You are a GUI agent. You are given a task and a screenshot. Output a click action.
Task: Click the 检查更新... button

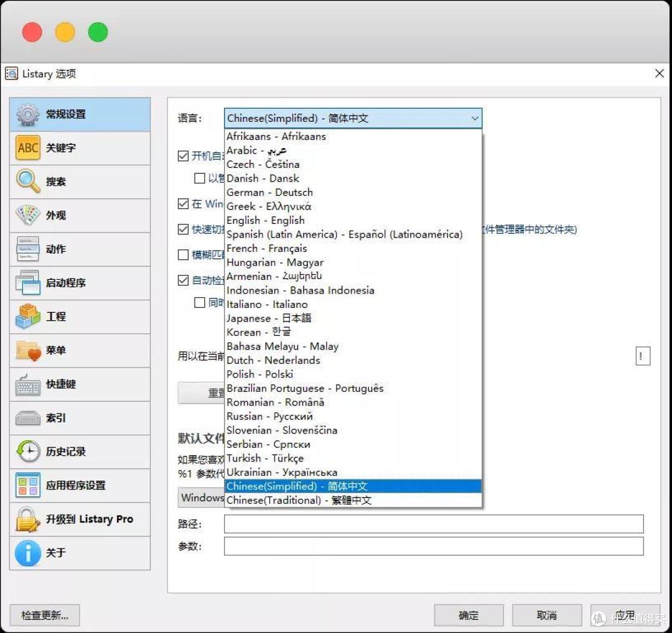pos(45,616)
